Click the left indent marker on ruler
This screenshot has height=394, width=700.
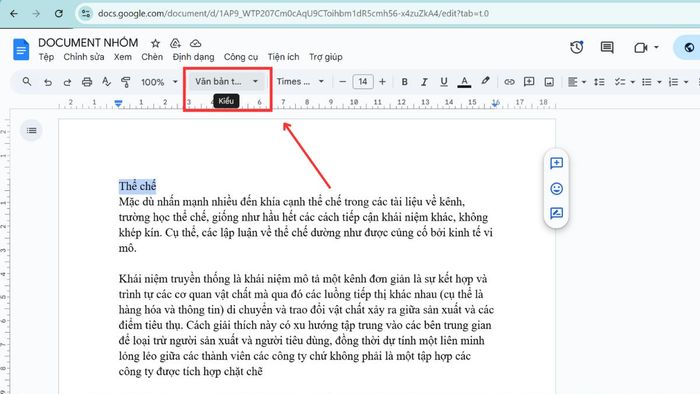click(118, 104)
